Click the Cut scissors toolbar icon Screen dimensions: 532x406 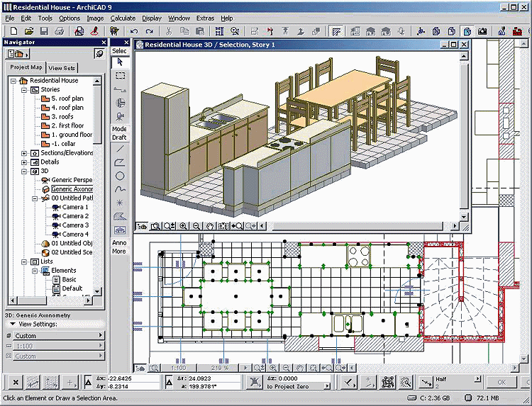[169, 31]
